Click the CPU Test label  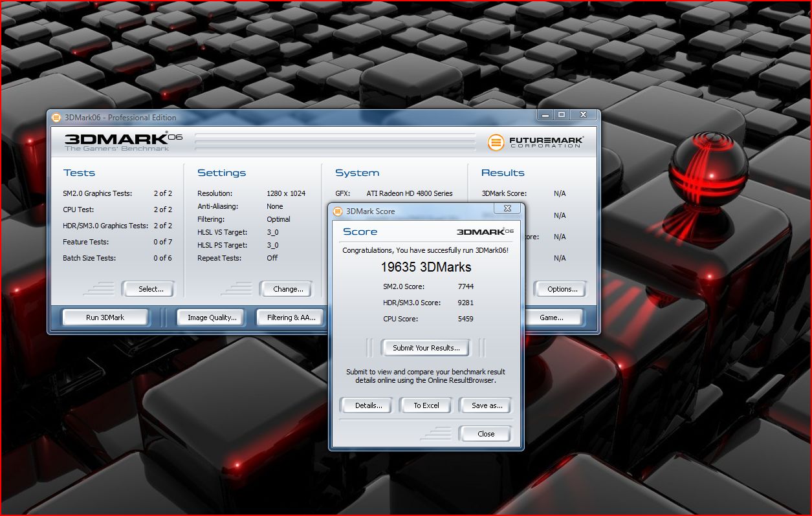click(78, 210)
